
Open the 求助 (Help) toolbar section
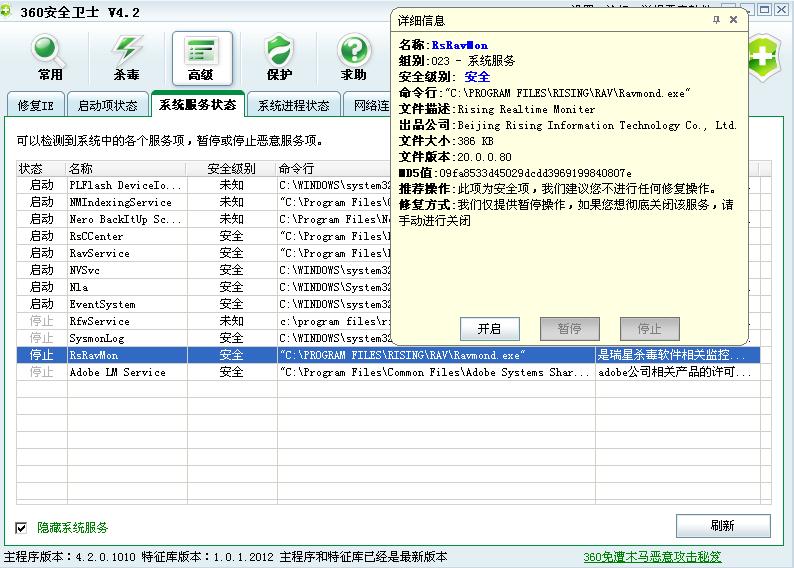354,58
